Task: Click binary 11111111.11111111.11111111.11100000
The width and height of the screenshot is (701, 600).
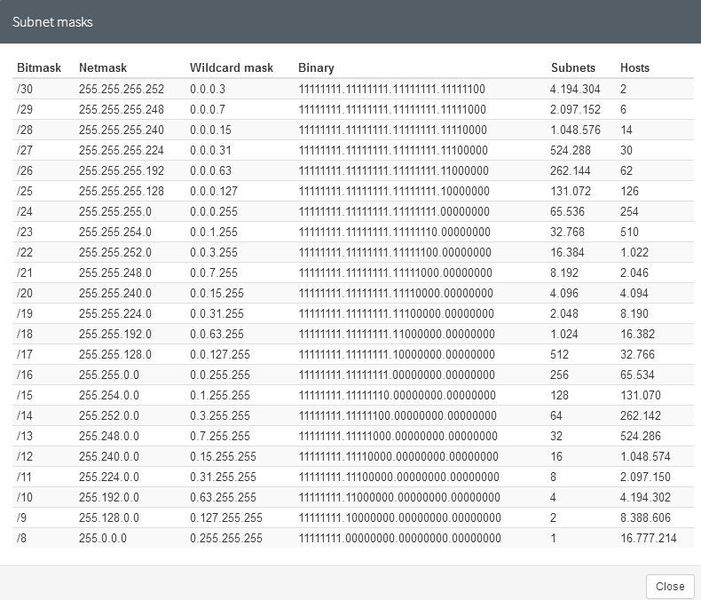Action: pos(393,150)
